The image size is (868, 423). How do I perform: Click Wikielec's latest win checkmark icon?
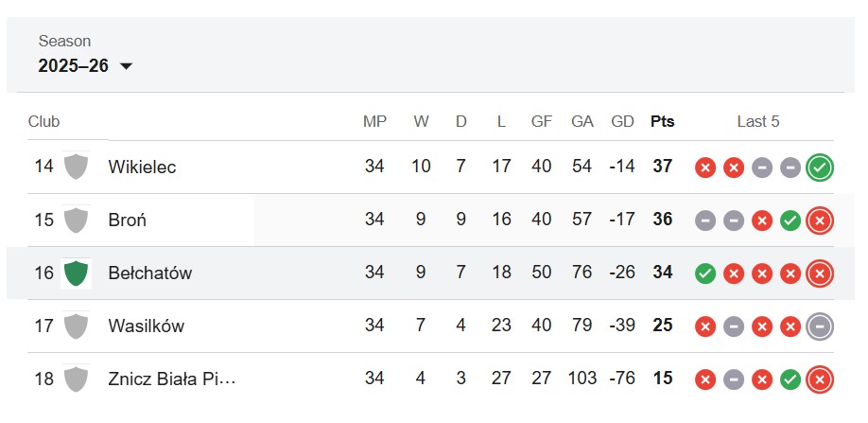pyautogui.click(x=820, y=167)
